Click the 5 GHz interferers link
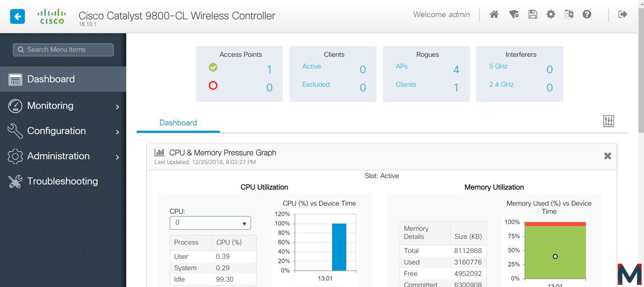 pos(498,66)
